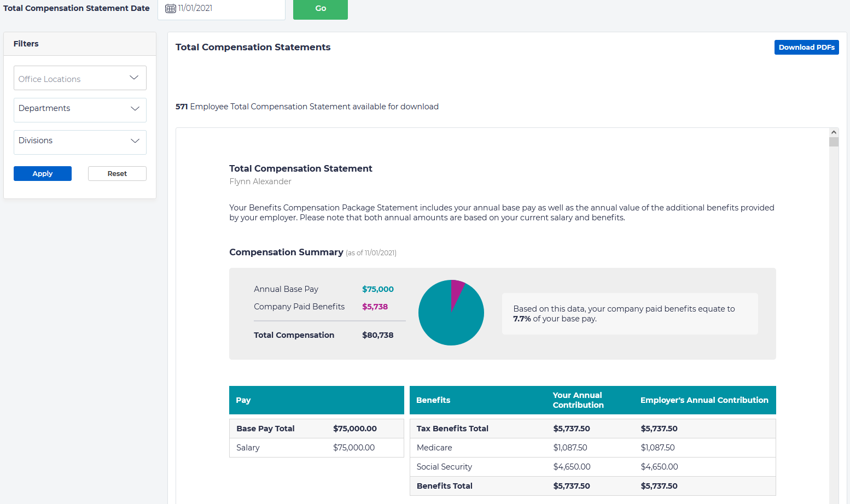Select the employee name Flynn Alexander
The height and width of the screenshot is (504, 850).
(260, 181)
